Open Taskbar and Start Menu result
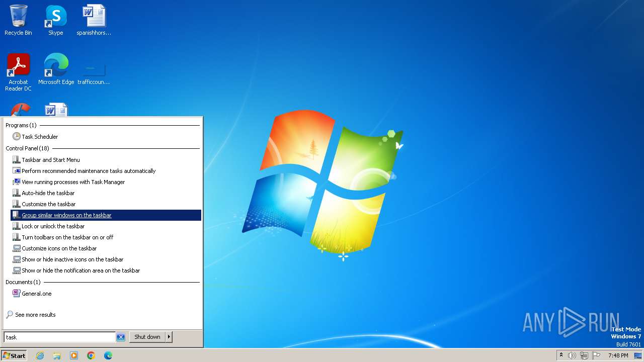The height and width of the screenshot is (362, 644). (x=106, y=160)
